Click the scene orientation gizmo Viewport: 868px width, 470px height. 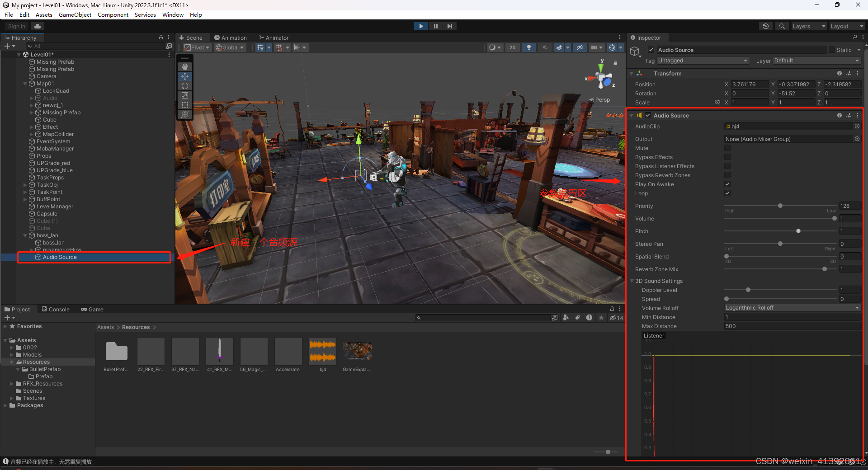click(x=601, y=78)
